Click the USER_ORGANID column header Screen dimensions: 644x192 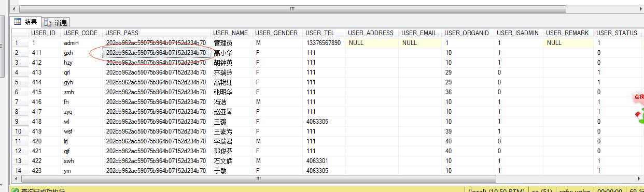tap(468, 33)
